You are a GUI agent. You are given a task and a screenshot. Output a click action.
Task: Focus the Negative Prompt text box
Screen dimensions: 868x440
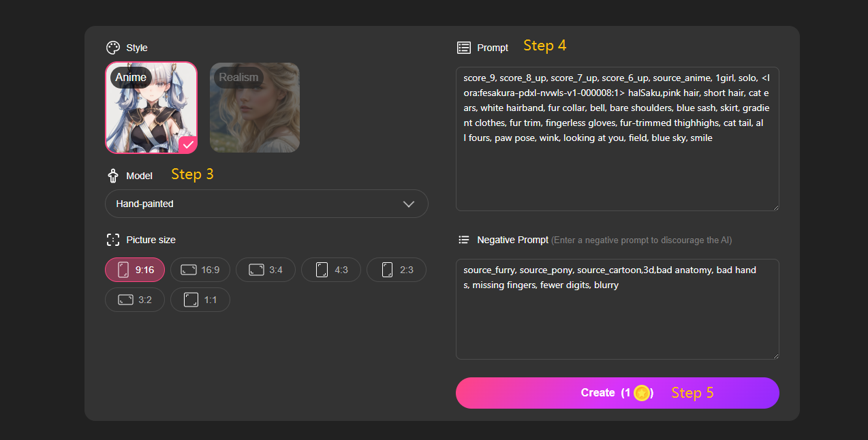(x=617, y=320)
